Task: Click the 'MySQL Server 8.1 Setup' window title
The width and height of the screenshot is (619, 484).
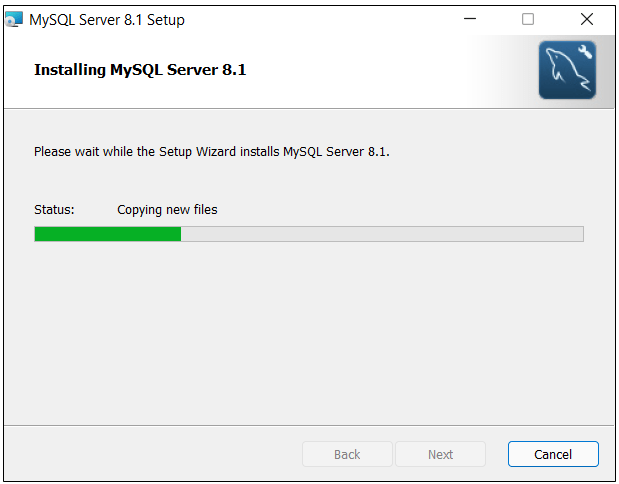Action: [107, 19]
